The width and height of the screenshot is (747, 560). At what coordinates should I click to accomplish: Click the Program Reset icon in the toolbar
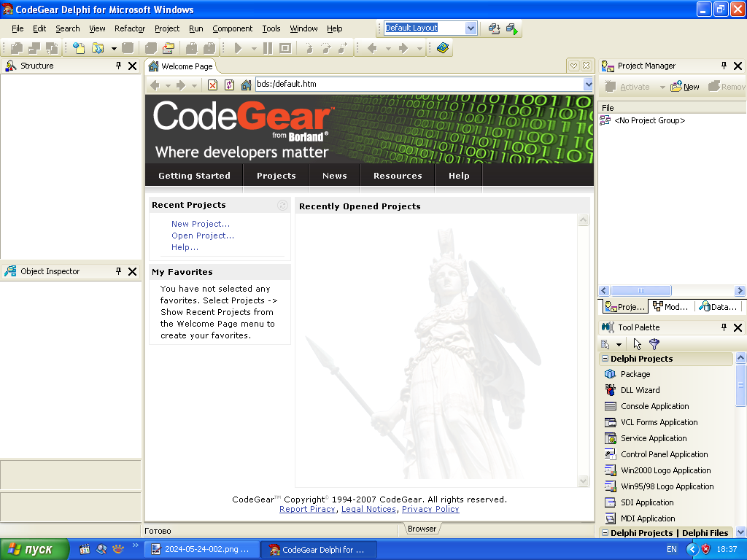point(285,48)
